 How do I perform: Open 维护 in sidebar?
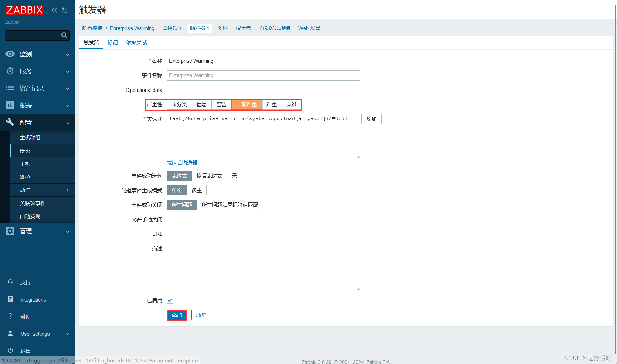pos(43,177)
